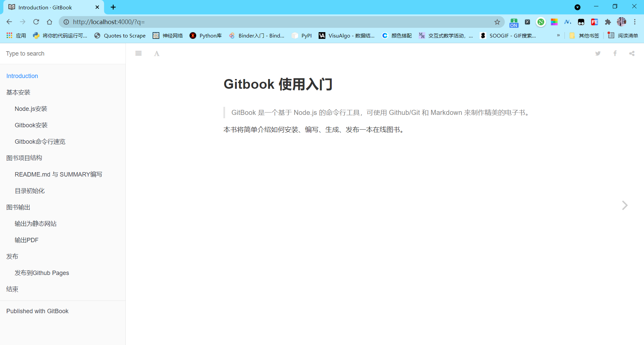Viewport: 644px width, 345px height.
Task: Focus the Type to search box
Action: [x=63, y=54]
